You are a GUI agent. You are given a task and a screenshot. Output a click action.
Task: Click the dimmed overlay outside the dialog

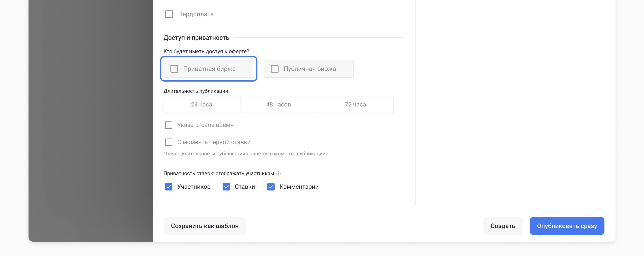point(91,121)
